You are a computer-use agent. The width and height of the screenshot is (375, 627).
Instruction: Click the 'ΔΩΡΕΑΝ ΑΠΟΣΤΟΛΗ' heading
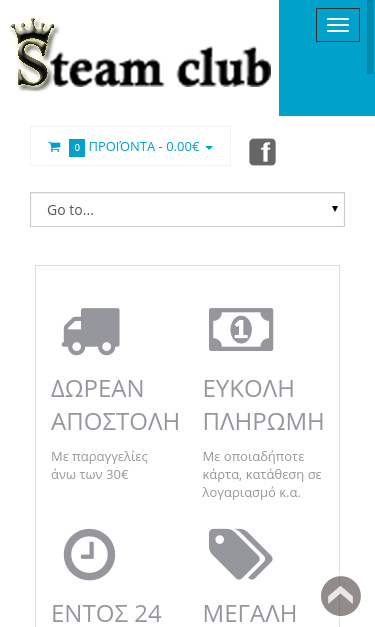115,405
